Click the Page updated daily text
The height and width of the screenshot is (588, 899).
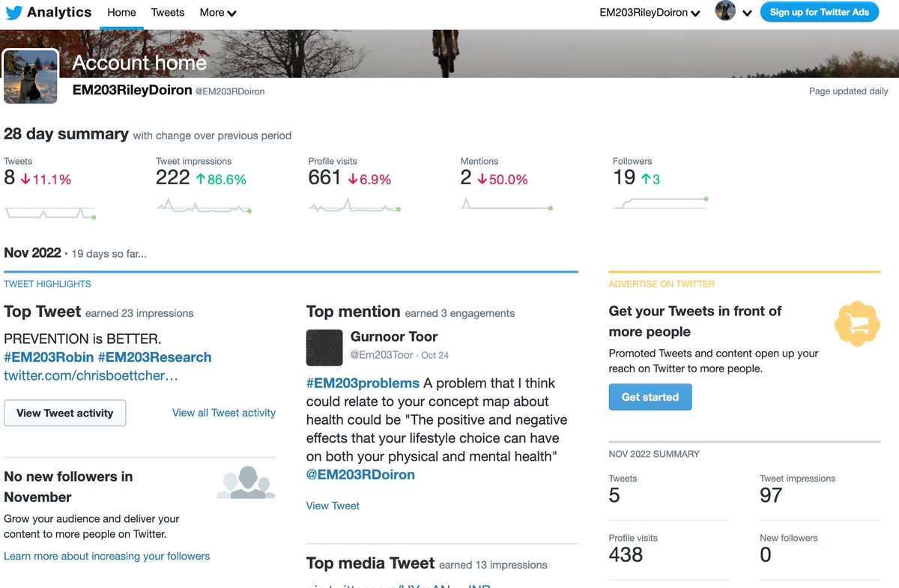[848, 91]
